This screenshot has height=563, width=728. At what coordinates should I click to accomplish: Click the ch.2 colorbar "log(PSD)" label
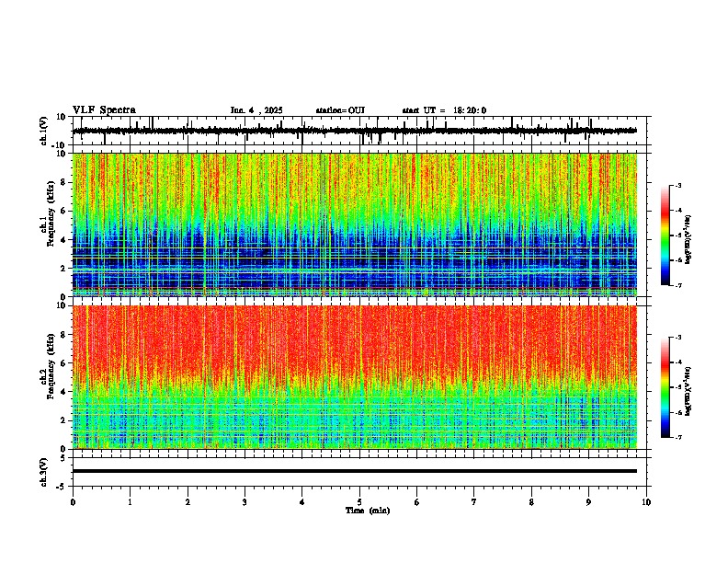pyautogui.click(x=688, y=392)
